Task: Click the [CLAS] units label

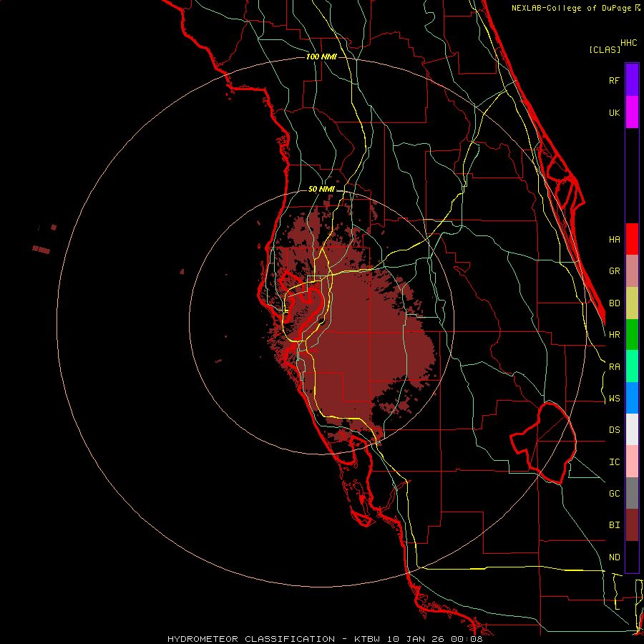Action: pos(605,50)
